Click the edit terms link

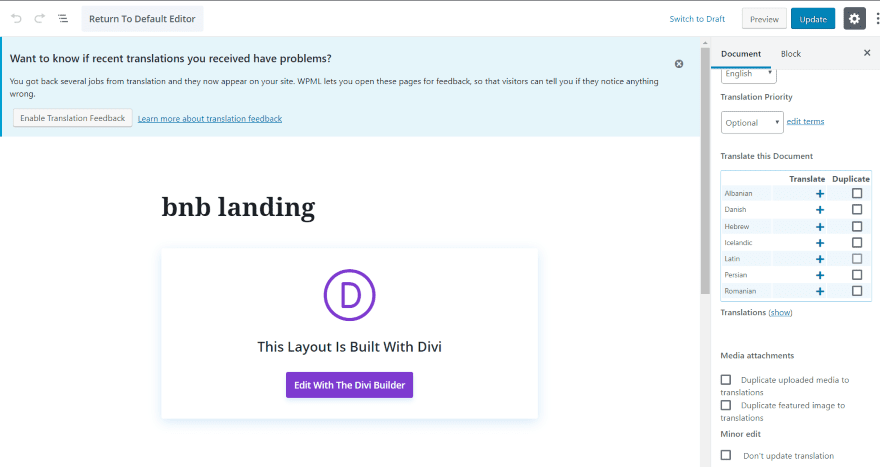[x=805, y=121]
